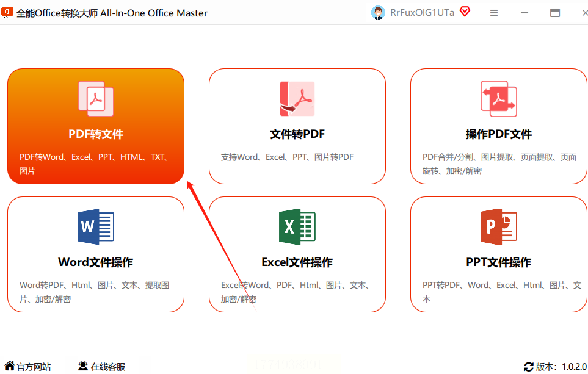The image size is (588, 374).
Task: Click the PDF转文件 card icon
Action: 96,99
